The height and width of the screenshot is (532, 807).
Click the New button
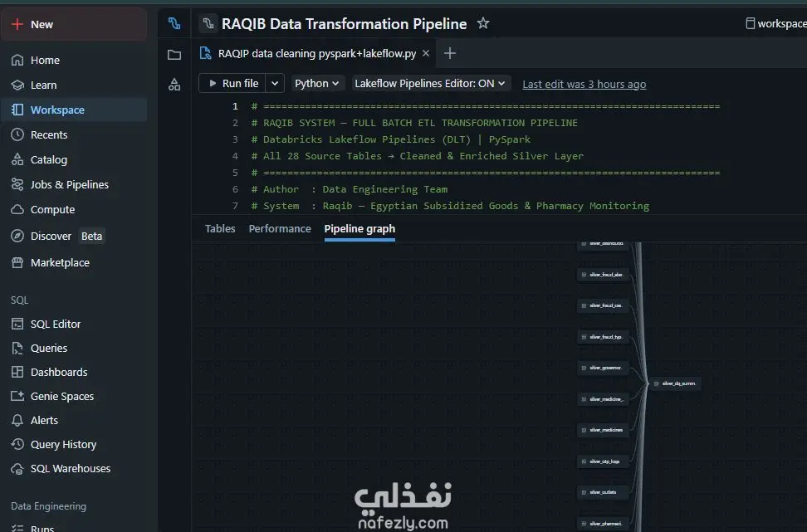[74, 24]
